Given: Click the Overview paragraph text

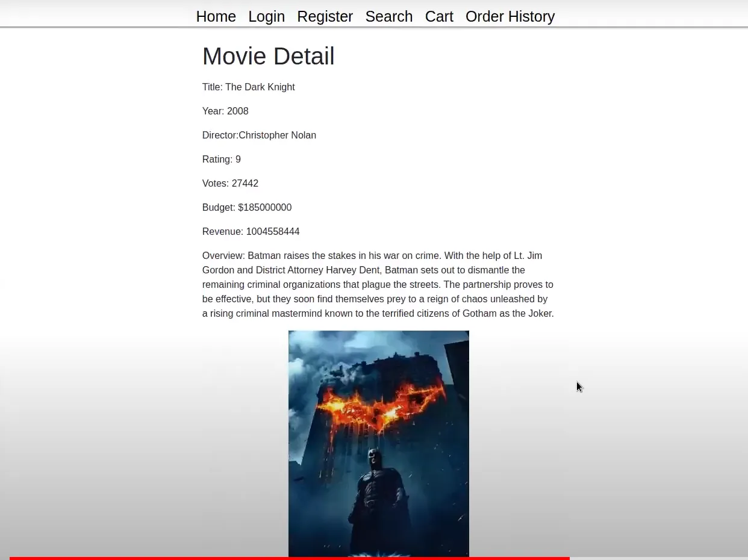Looking at the screenshot, I should pyautogui.click(x=378, y=284).
